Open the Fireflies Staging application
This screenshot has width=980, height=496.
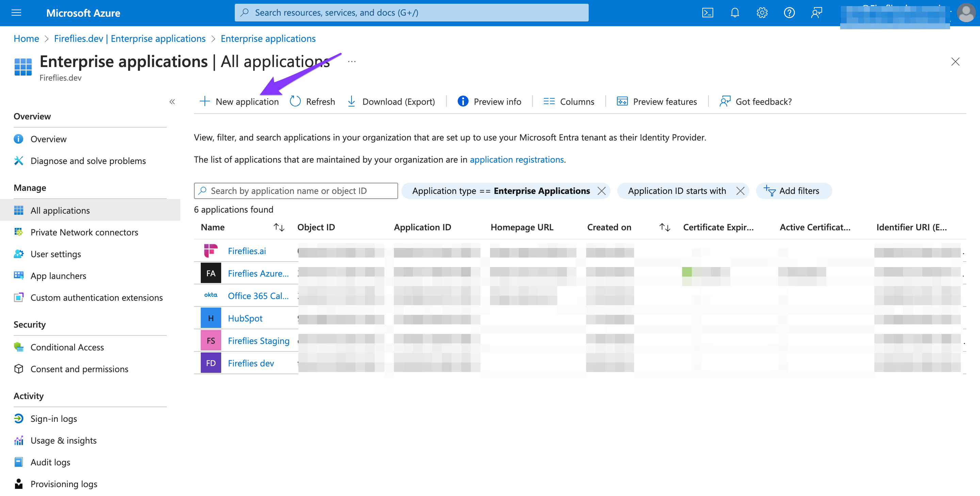(x=258, y=341)
